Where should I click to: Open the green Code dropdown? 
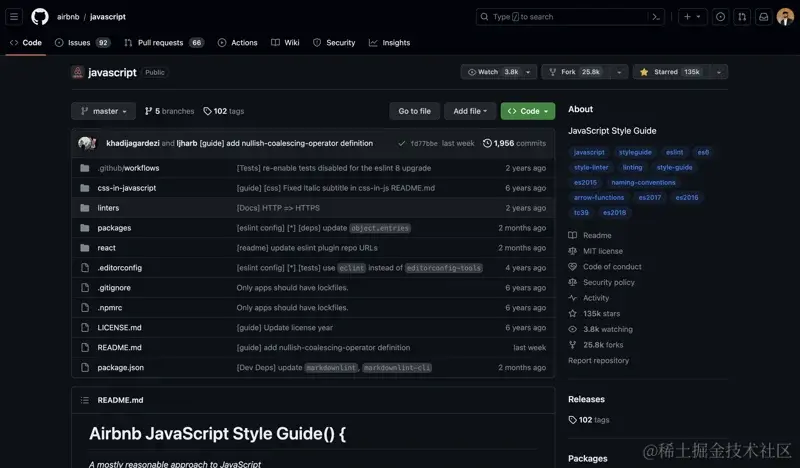tap(528, 111)
